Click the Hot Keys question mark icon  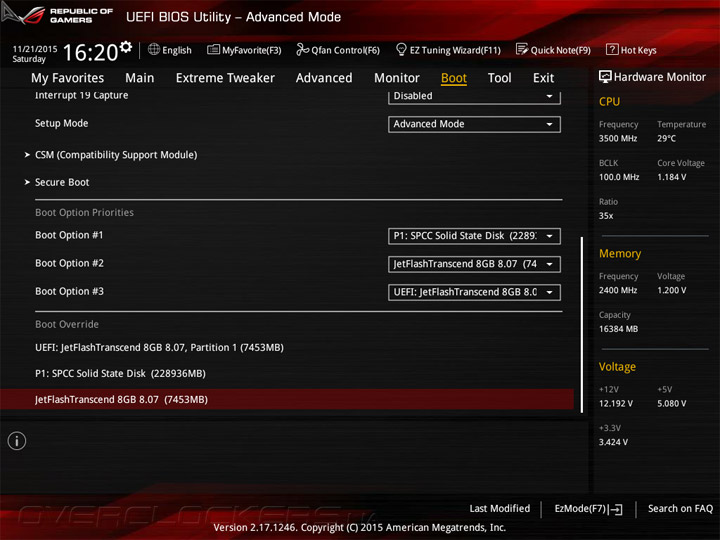pyautogui.click(x=612, y=50)
